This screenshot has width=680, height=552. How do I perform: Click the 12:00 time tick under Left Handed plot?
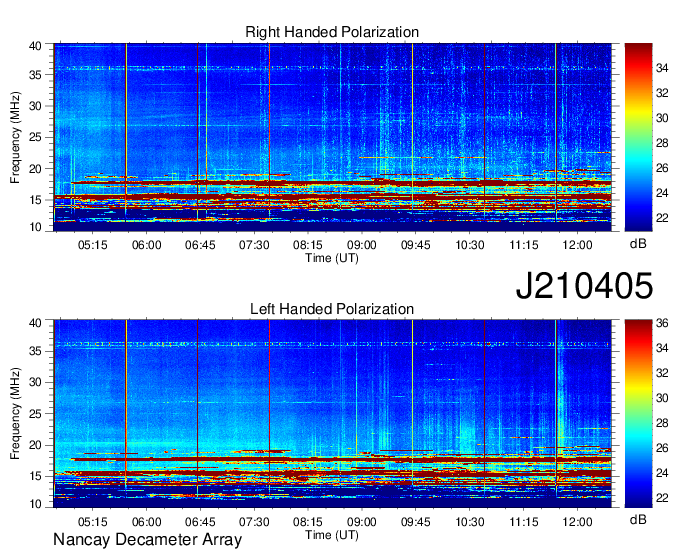(x=577, y=521)
